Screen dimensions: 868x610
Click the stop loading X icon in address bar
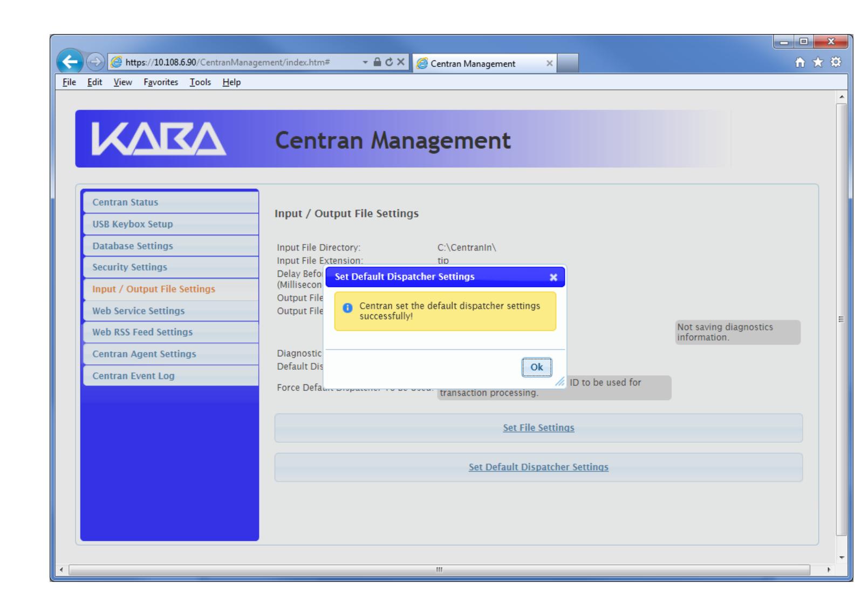click(x=400, y=62)
